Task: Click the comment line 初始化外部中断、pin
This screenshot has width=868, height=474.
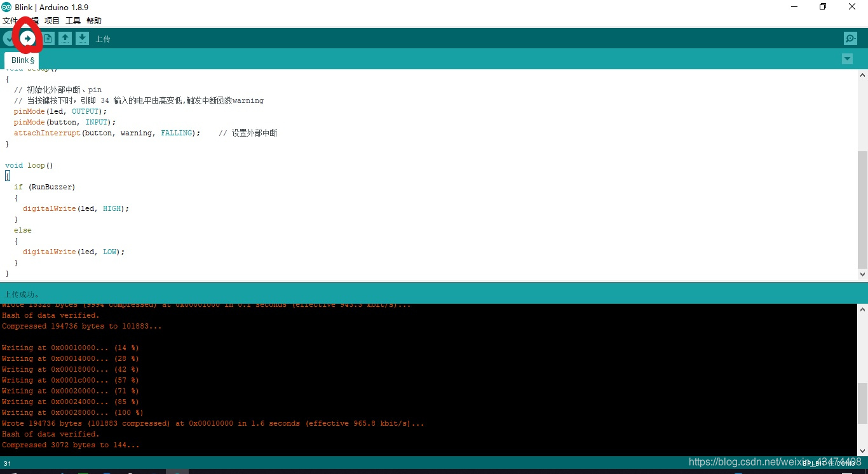Action: click(58, 90)
